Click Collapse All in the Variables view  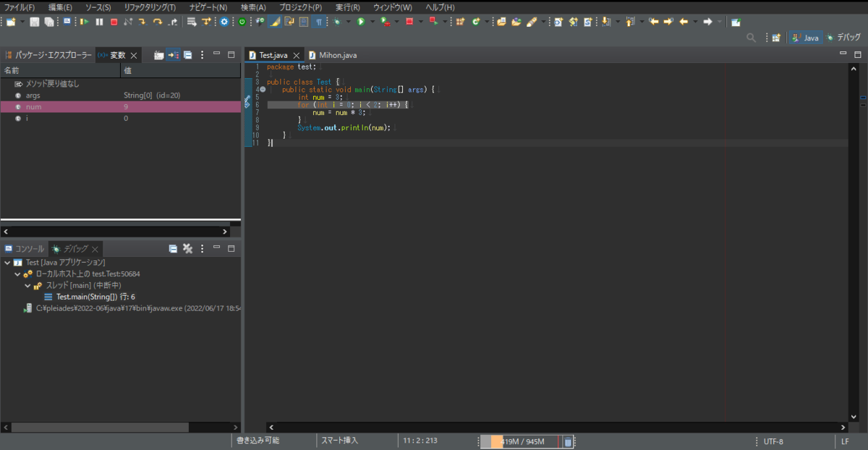click(187, 55)
